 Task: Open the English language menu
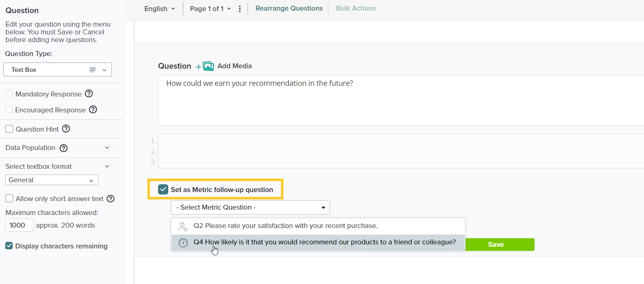point(159,9)
